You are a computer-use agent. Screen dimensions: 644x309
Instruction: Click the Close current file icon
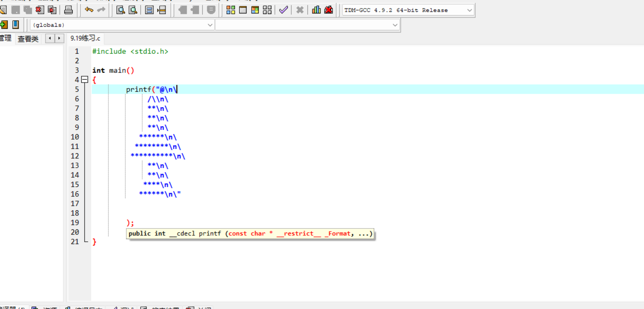coord(40,10)
